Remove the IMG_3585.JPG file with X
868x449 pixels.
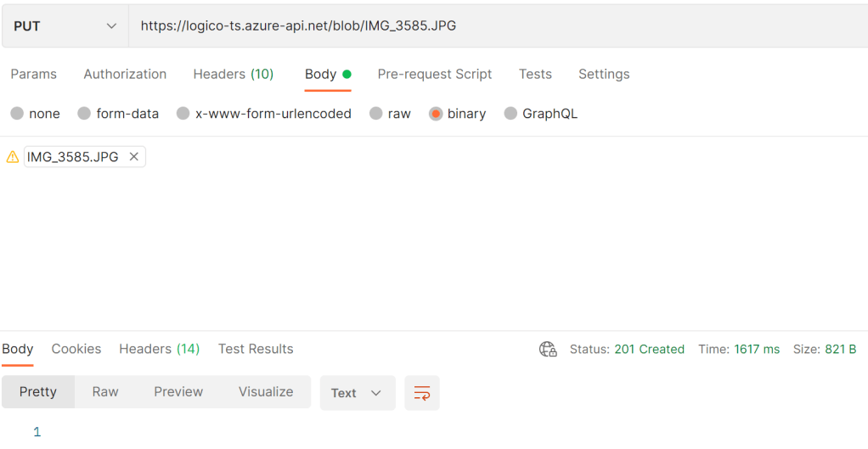pyautogui.click(x=133, y=157)
